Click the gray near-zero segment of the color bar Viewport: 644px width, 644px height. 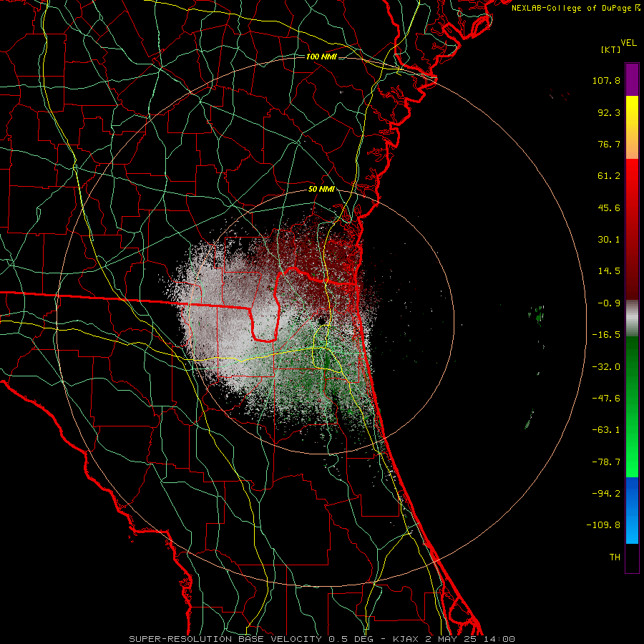tap(632, 318)
